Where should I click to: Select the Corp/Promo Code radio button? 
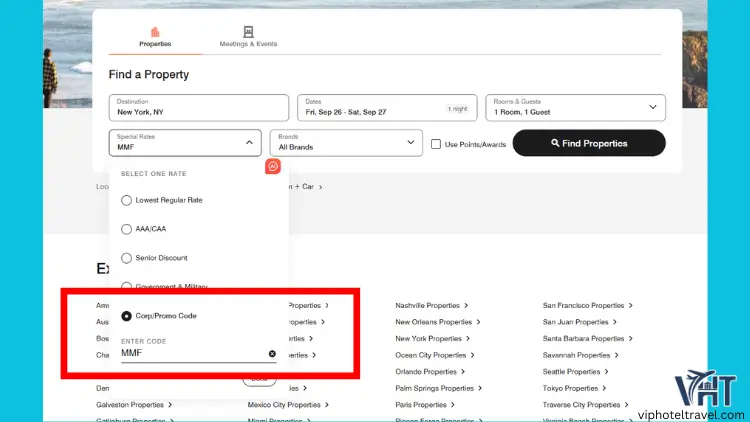pyautogui.click(x=126, y=316)
